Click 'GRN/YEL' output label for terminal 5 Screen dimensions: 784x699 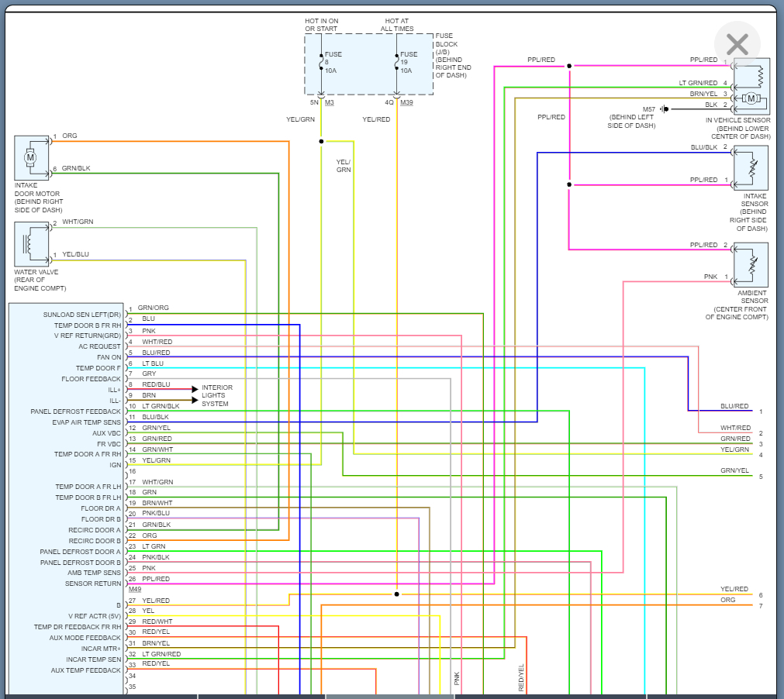pyautogui.click(x=734, y=470)
